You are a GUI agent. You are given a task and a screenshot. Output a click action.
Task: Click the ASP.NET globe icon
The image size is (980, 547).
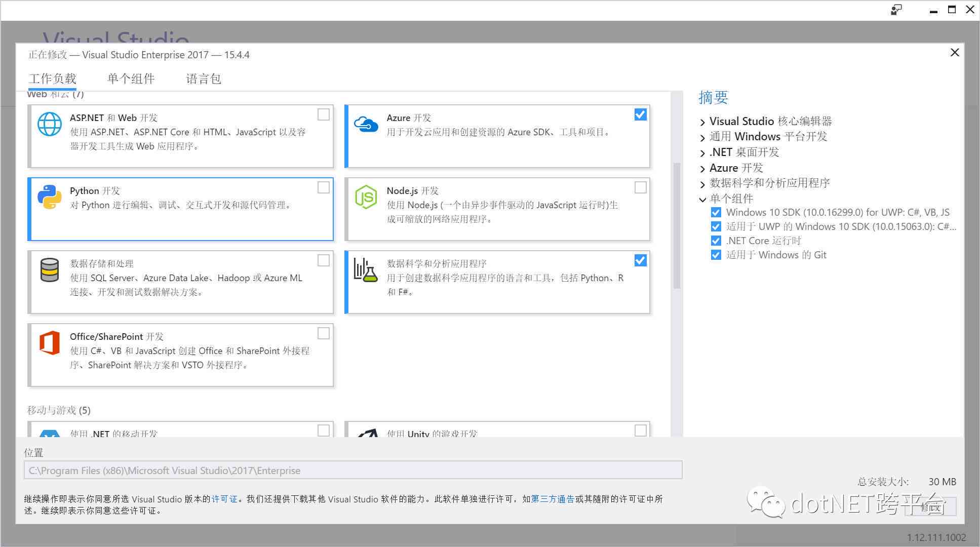(50, 124)
